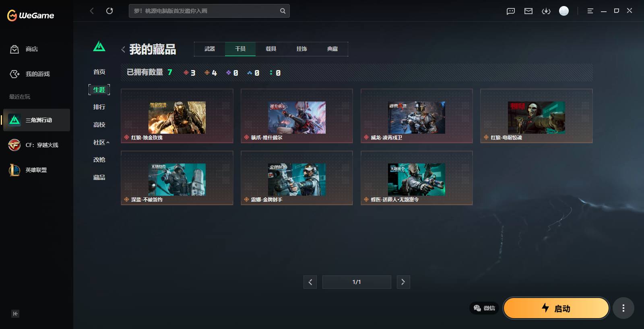Filter by purple rarity count 0
Image resolution: width=644 pixels, height=329 pixels.
tap(232, 73)
